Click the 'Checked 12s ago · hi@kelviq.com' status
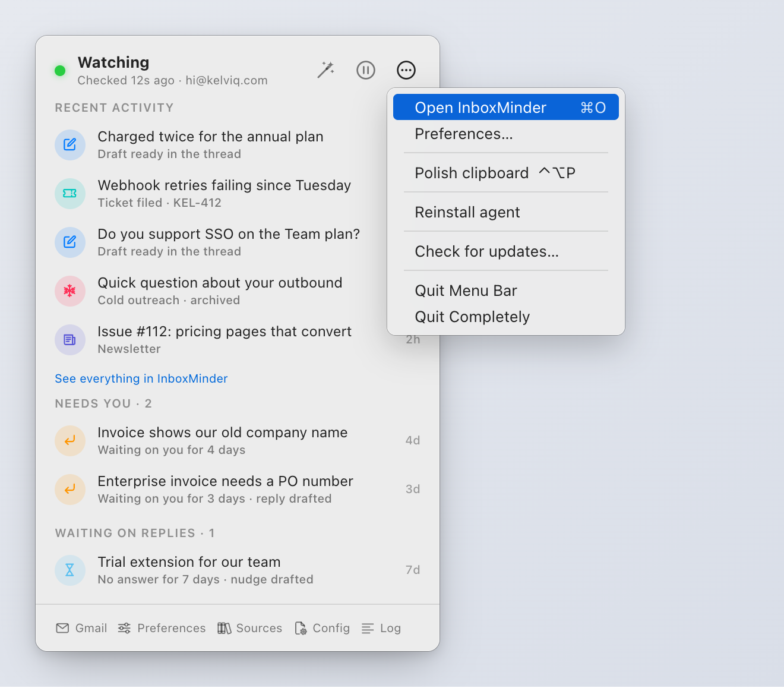The height and width of the screenshot is (688, 784). [x=172, y=81]
